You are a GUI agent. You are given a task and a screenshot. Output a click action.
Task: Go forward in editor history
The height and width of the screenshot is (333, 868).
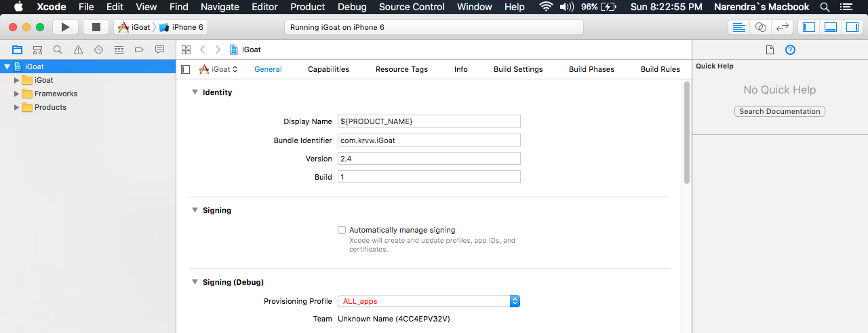pos(218,50)
